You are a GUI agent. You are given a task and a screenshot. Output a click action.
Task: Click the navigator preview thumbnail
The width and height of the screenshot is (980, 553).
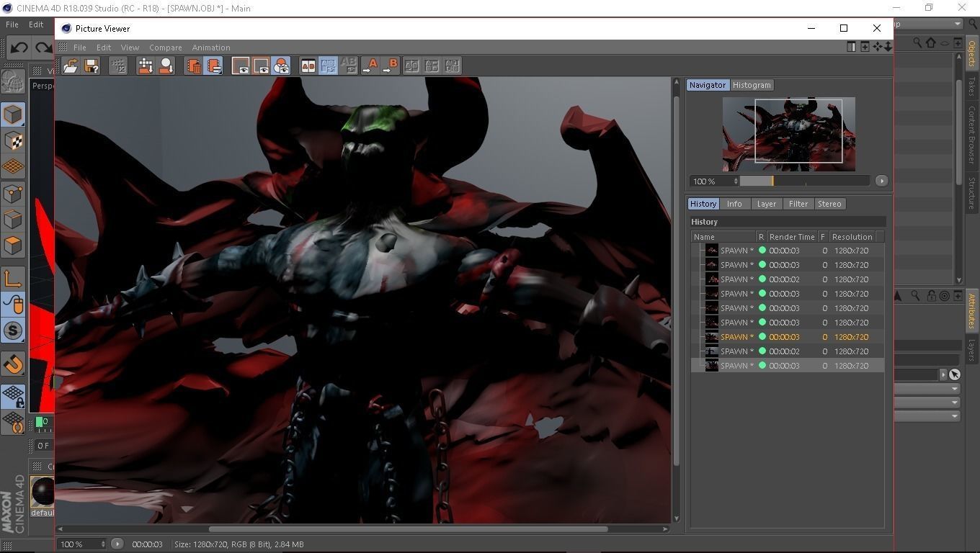[x=789, y=134]
